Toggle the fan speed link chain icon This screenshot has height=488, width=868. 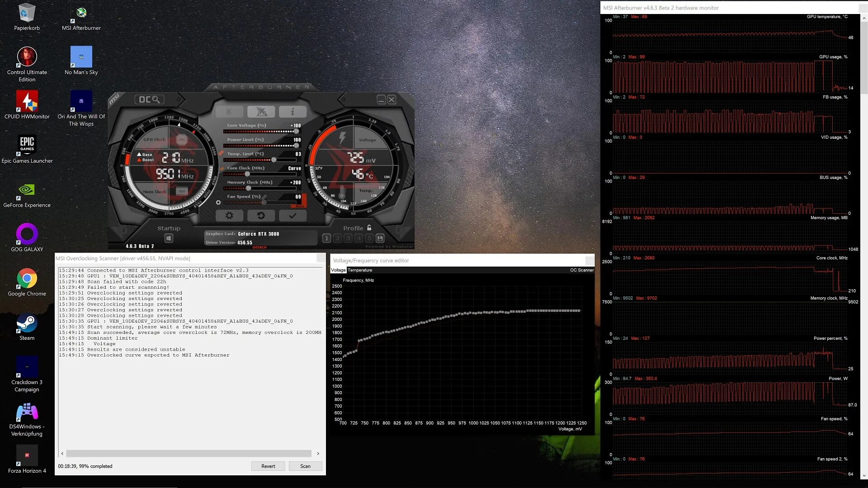pyautogui.click(x=264, y=197)
